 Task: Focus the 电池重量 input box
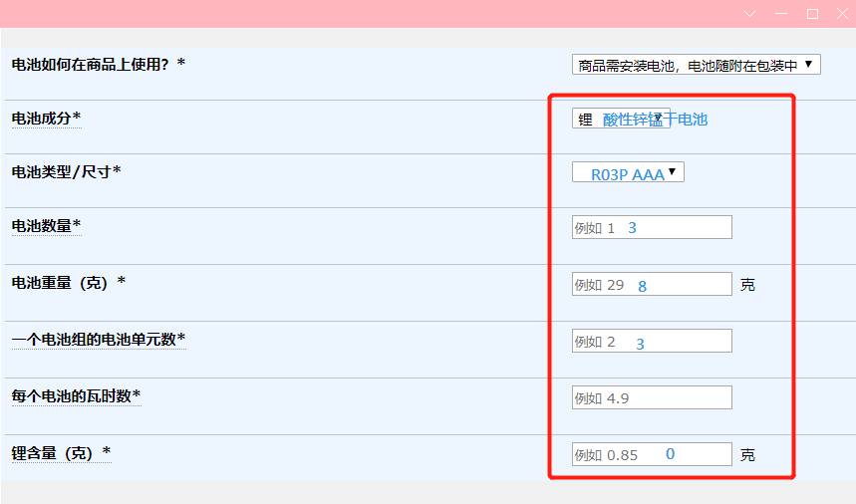coord(652,285)
